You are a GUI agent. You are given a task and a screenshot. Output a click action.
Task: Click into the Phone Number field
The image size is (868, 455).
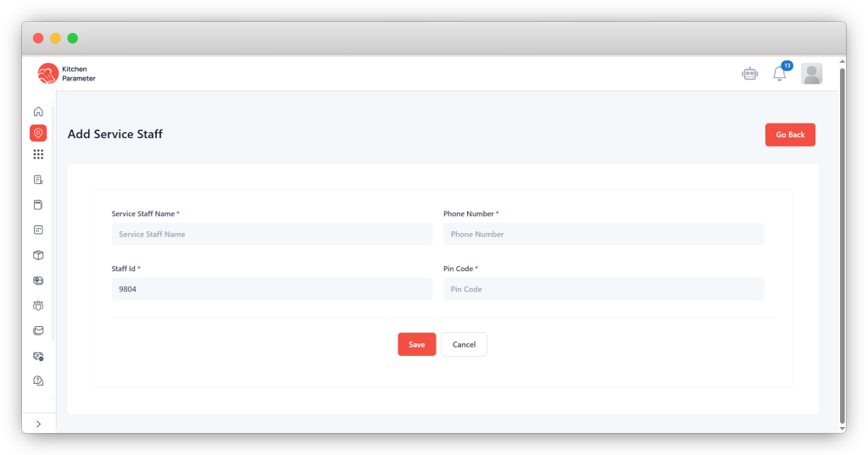click(603, 235)
